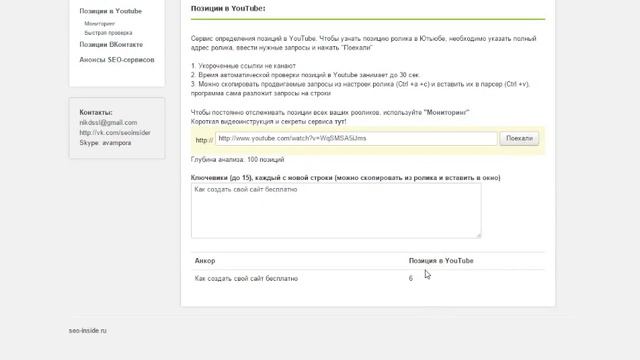Click the Ключевики (до 15) label

345,178
